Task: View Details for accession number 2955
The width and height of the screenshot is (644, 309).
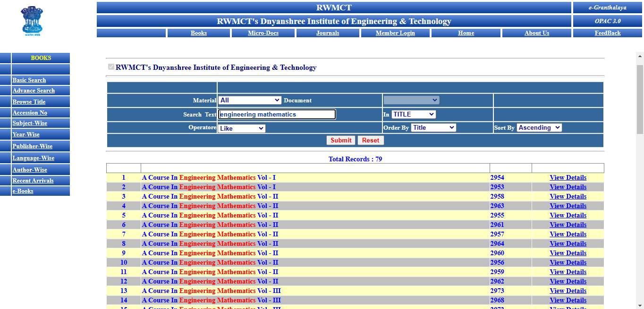Action: (x=568, y=216)
